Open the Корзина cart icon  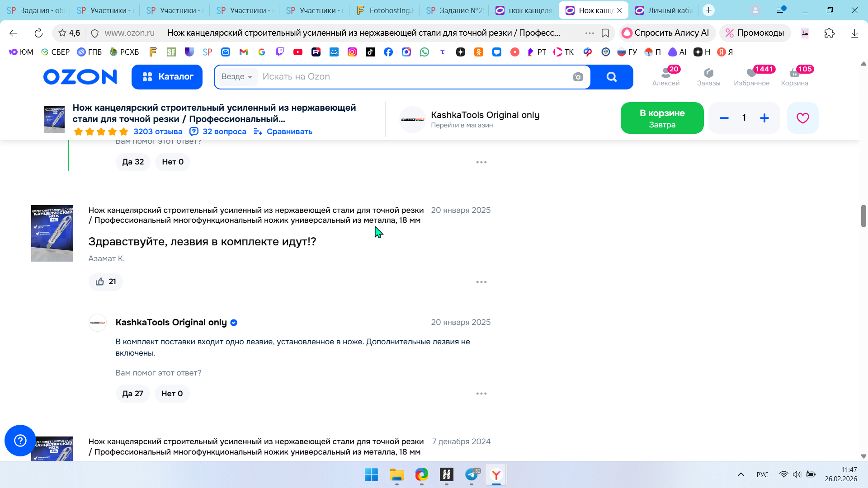click(794, 76)
